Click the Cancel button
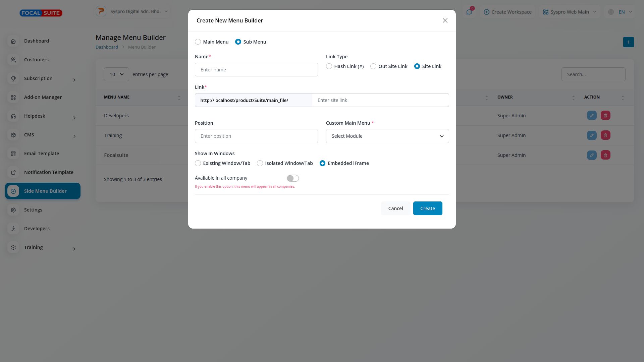Viewport: 644px width, 362px height. point(395,208)
